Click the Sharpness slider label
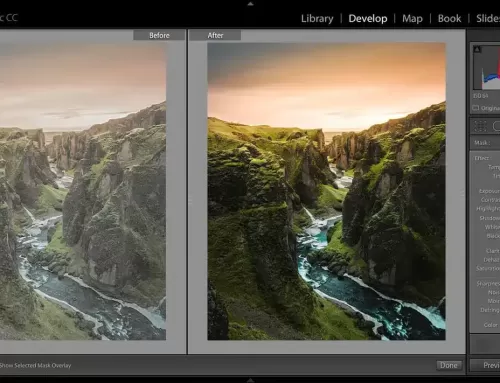 pos(488,284)
